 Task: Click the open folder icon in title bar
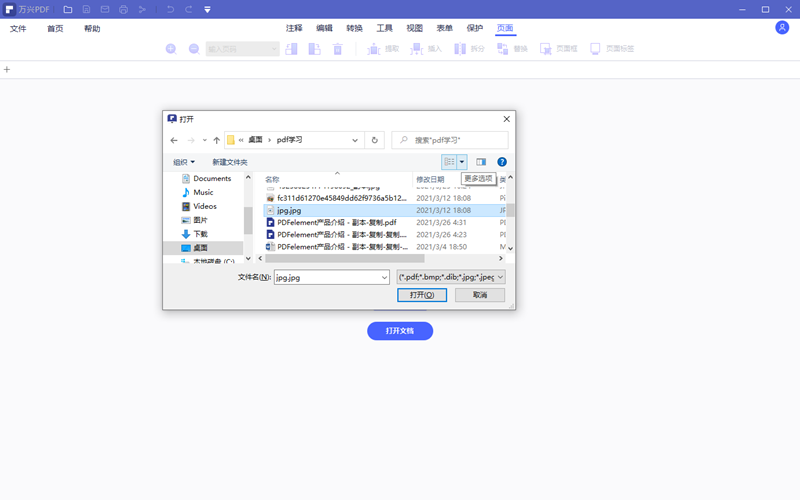pyautogui.click(x=68, y=10)
